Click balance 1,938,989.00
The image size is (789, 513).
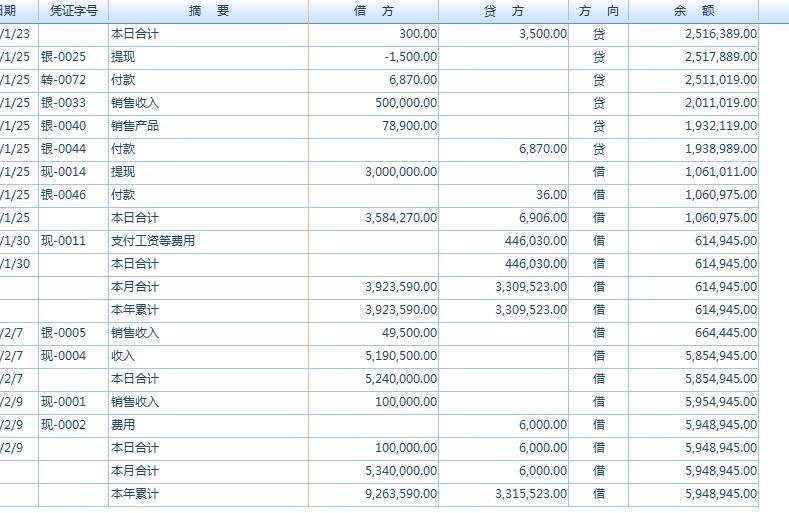[x=721, y=149]
